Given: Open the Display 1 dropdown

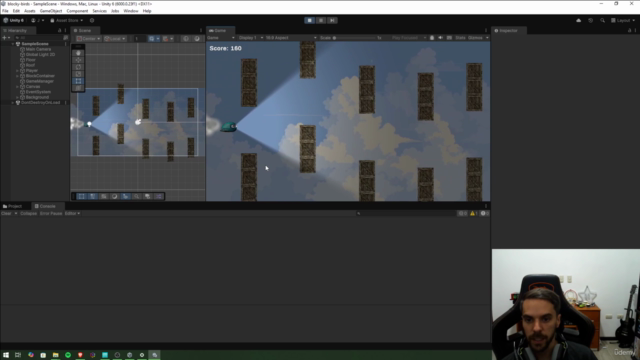Looking at the screenshot, I should (251, 38).
